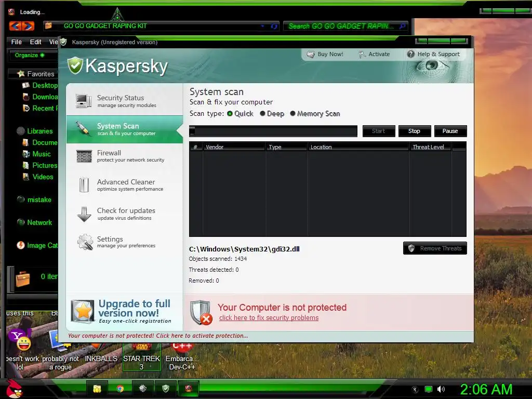Click the Stop scan button
This screenshot has height=399, width=532.
click(x=414, y=131)
